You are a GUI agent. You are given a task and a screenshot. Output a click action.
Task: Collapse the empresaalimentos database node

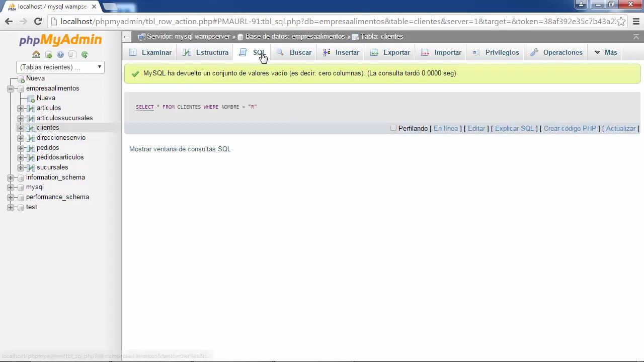point(11,88)
